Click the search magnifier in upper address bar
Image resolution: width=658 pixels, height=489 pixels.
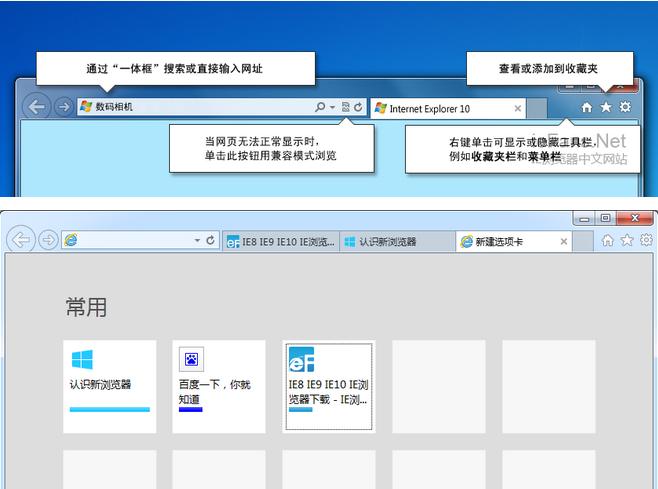(x=320, y=107)
